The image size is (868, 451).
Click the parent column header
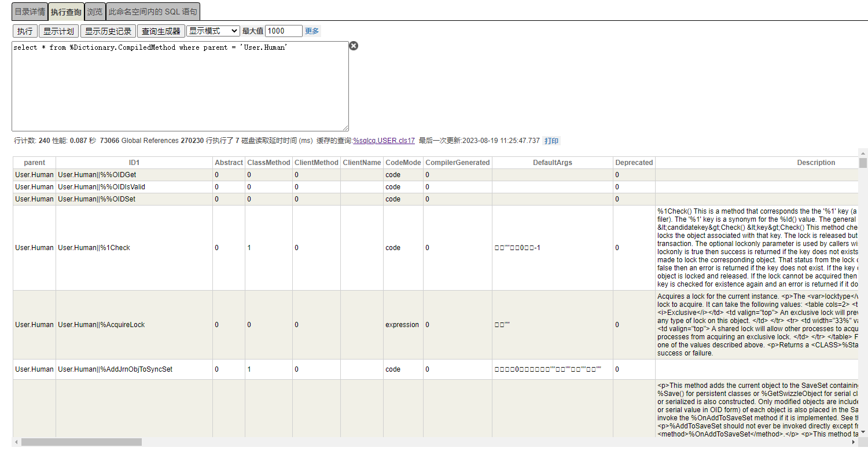point(34,163)
